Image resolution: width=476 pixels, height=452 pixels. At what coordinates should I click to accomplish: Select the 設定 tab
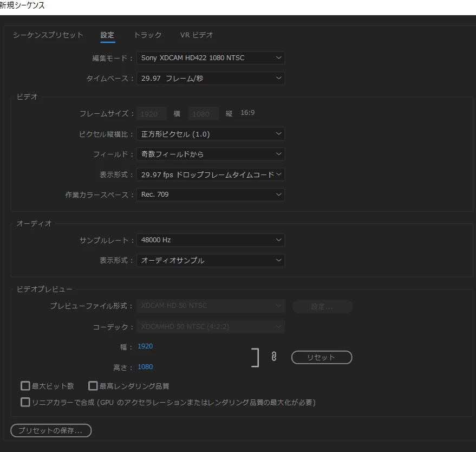(107, 35)
